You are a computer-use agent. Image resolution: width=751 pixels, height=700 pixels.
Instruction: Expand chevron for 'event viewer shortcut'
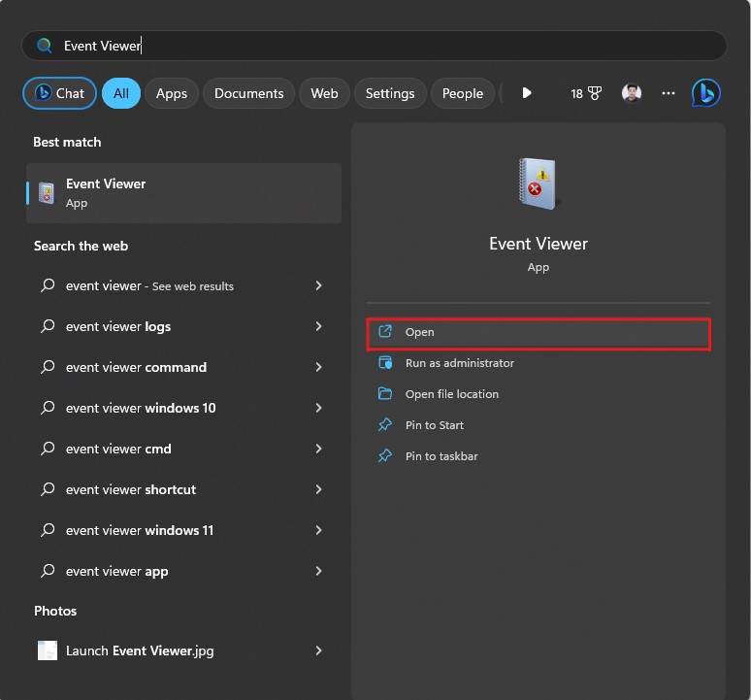click(318, 489)
